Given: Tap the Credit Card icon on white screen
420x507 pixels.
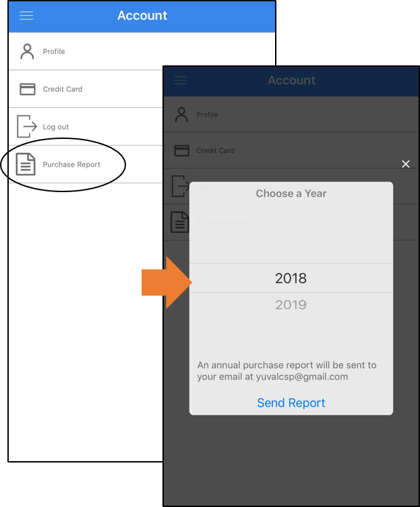Looking at the screenshot, I should click(28, 89).
